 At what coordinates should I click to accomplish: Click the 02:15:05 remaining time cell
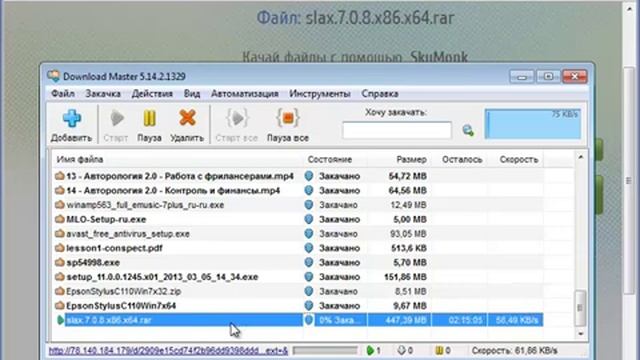(x=459, y=320)
